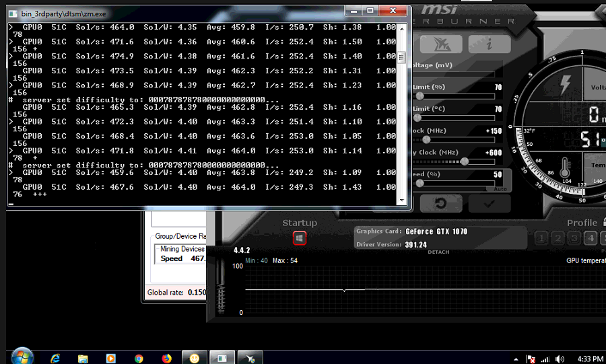Click the Core Clock slider handle
The image size is (606, 364).
[426, 139]
